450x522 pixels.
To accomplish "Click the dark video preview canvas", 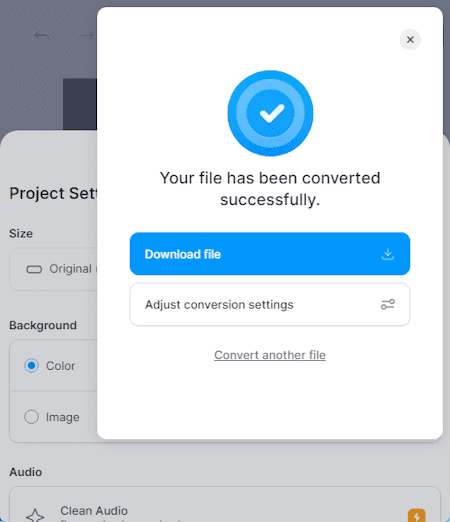I will click(x=80, y=104).
